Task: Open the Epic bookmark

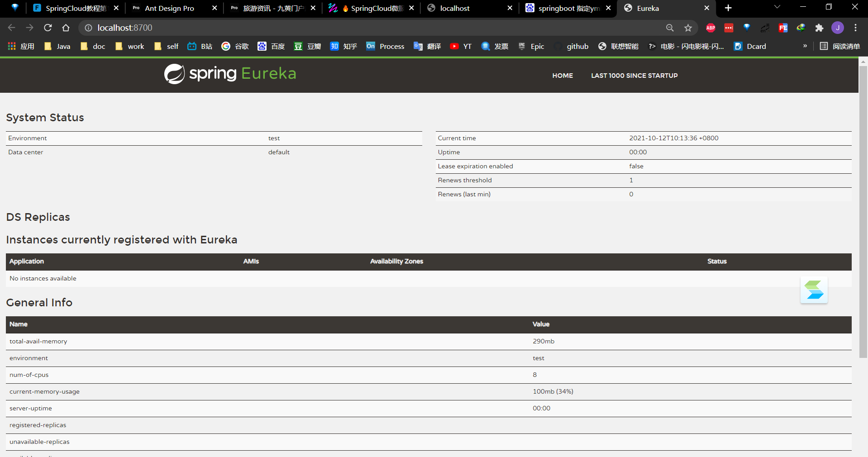Action: coord(531,46)
